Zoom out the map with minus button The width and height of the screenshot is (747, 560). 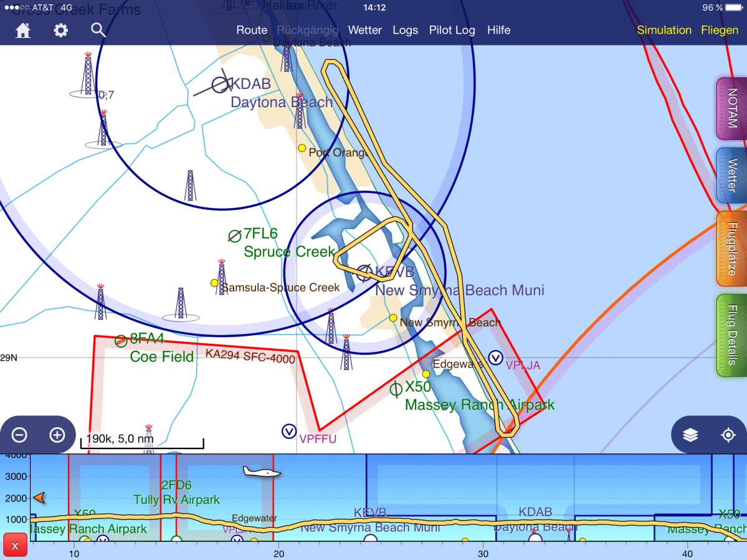tap(19, 435)
